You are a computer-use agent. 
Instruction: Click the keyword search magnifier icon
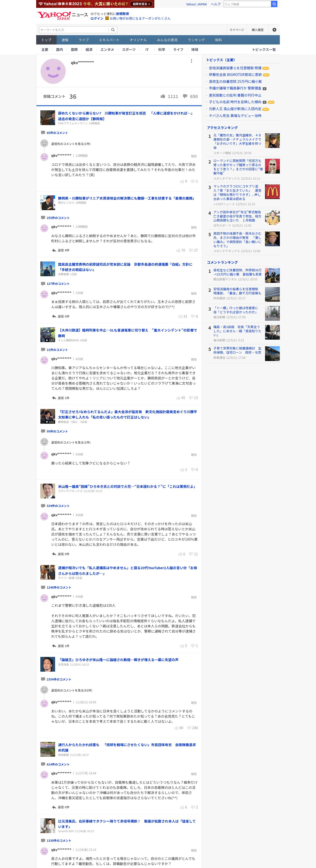(x=113, y=30)
